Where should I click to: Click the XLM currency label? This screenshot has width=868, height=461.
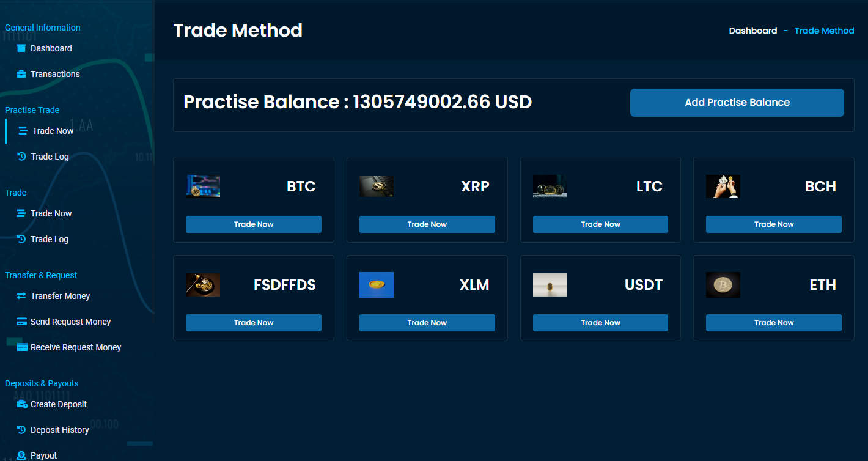click(x=474, y=285)
